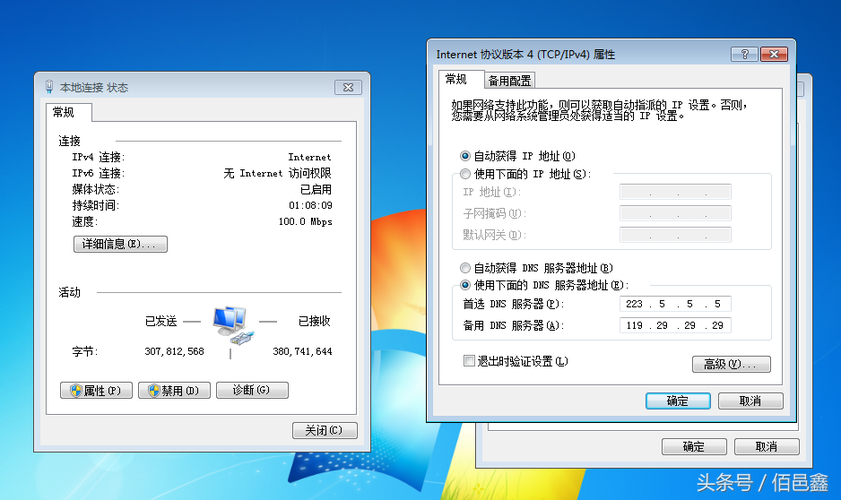Run the 诊断 diagnose button
This screenshot has height=500, width=841.
click(252, 390)
